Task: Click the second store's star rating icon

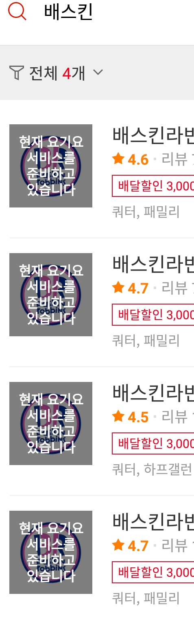Action: point(118,287)
